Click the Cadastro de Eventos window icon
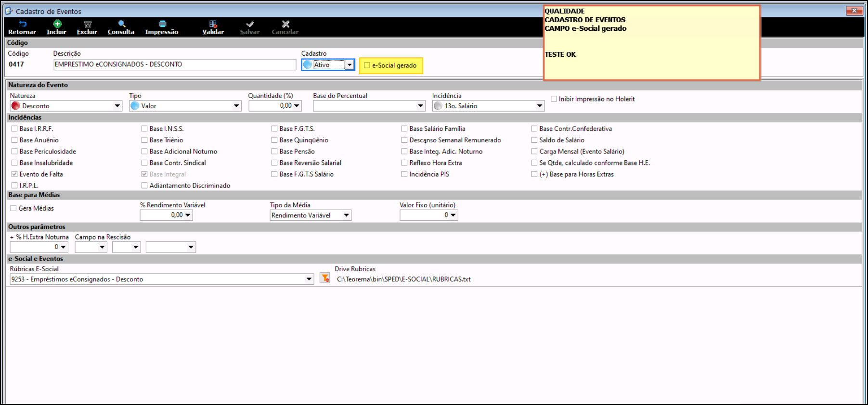The image size is (868, 405). coord(9,11)
